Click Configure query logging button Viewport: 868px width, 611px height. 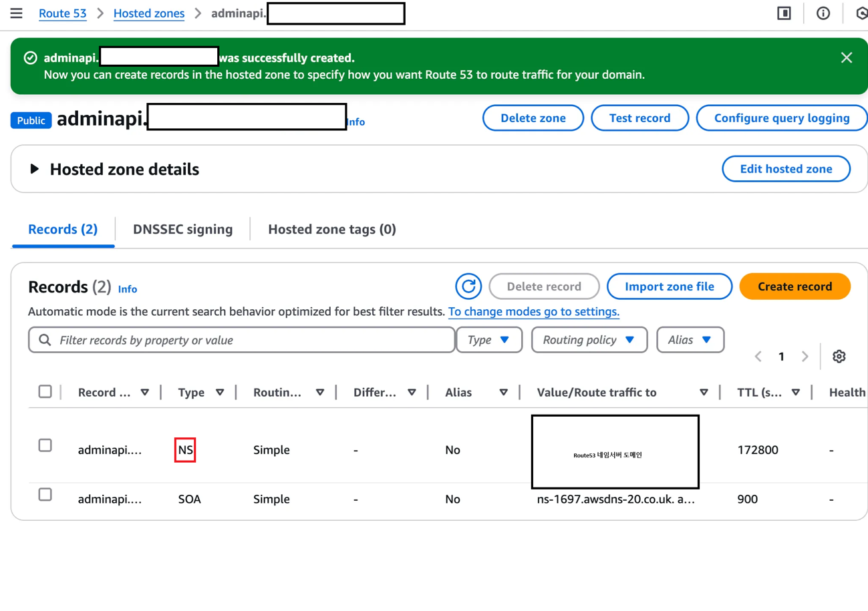click(782, 118)
